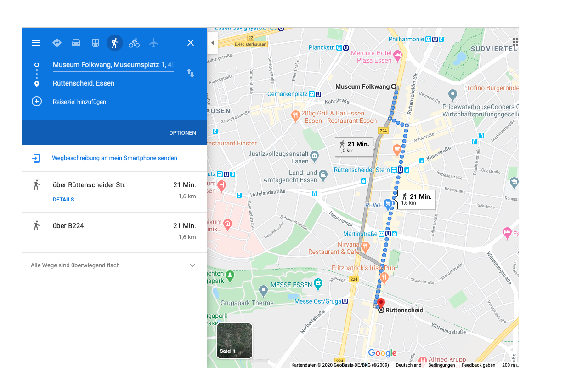Edit the Museum Folkwang start field
This screenshot has width=588, height=368.
[113, 65]
